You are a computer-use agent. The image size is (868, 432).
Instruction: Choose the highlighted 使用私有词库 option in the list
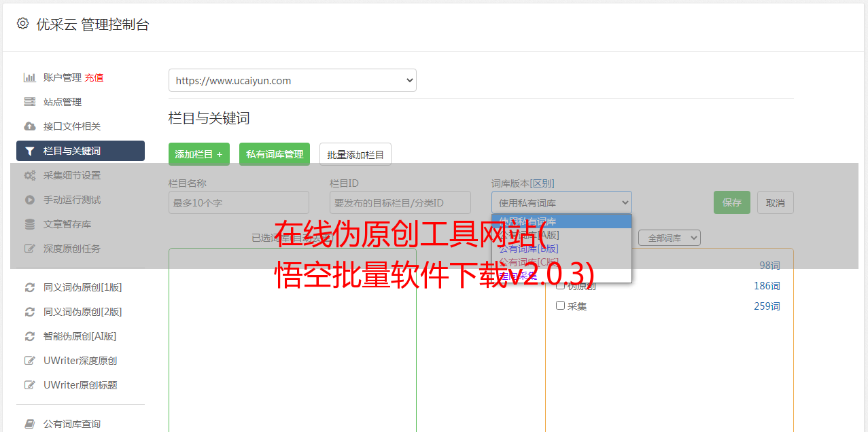click(561, 221)
